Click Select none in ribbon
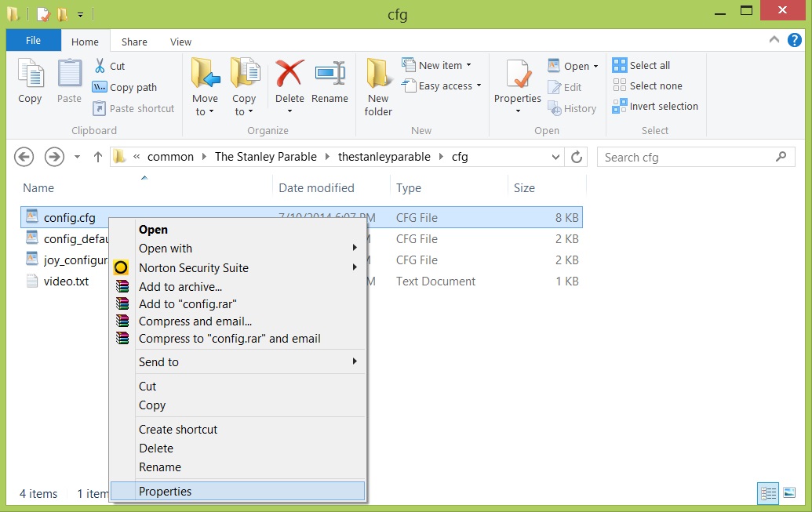The height and width of the screenshot is (512, 812). click(647, 85)
